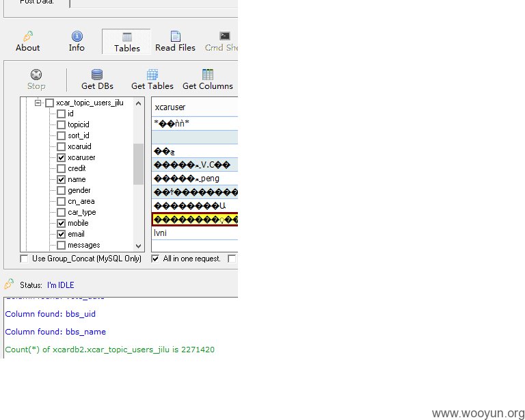Select the yellow highlighted data row
The height and width of the screenshot is (420, 525).
(195, 220)
